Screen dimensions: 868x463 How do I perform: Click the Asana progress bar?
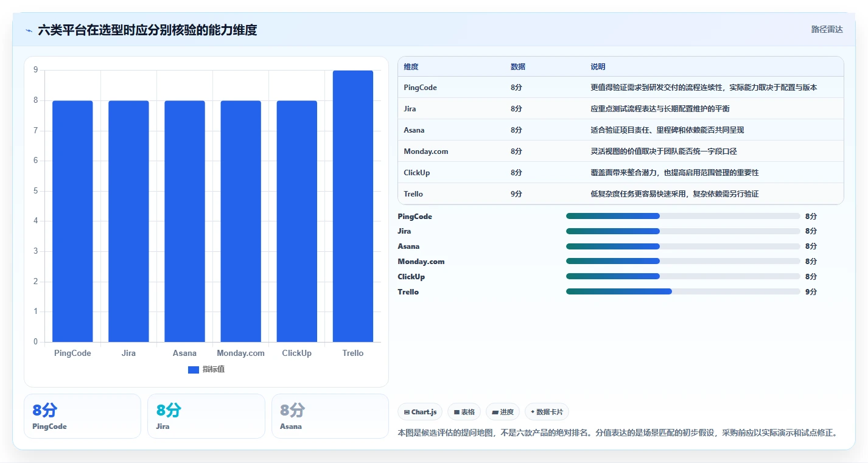point(683,246)
